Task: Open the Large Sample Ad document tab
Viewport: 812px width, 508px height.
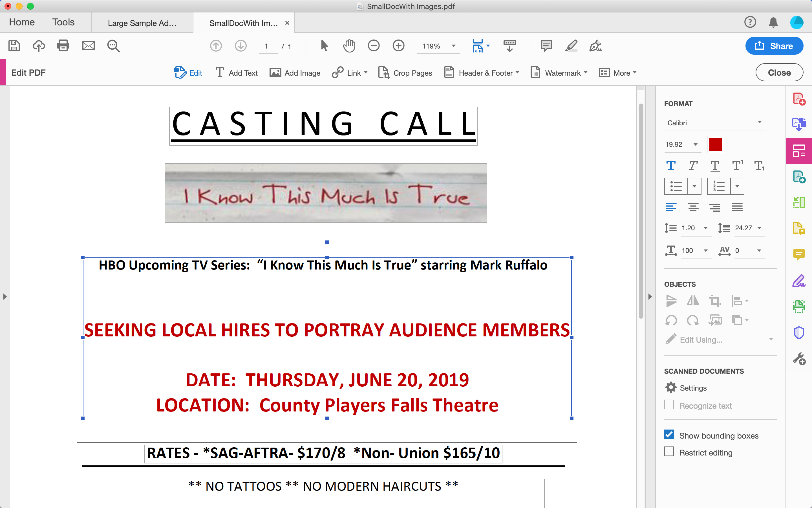Action: (142, 23)
